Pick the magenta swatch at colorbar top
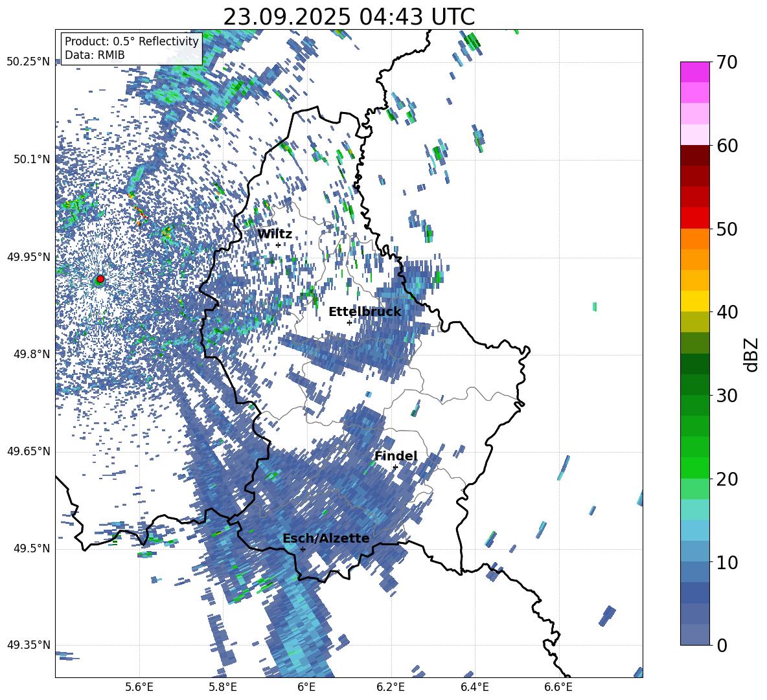The height and width of the screenshot is (700, 767). 694,72
